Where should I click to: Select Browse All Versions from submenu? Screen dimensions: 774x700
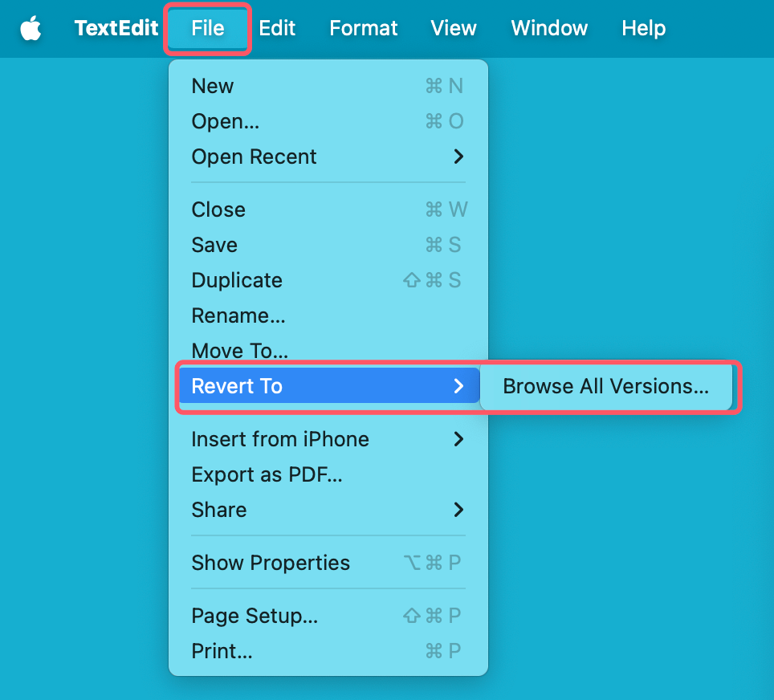[x=605, y=386]
